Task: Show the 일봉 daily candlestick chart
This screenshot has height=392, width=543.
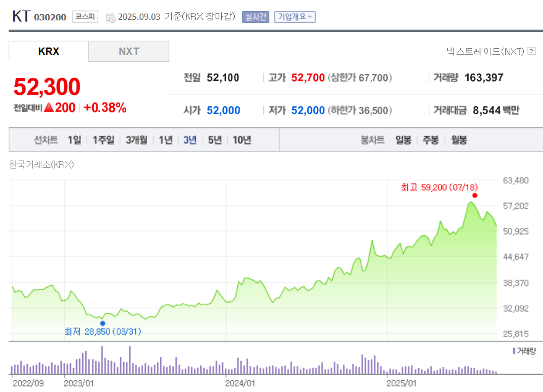Action: coord(403,140)
